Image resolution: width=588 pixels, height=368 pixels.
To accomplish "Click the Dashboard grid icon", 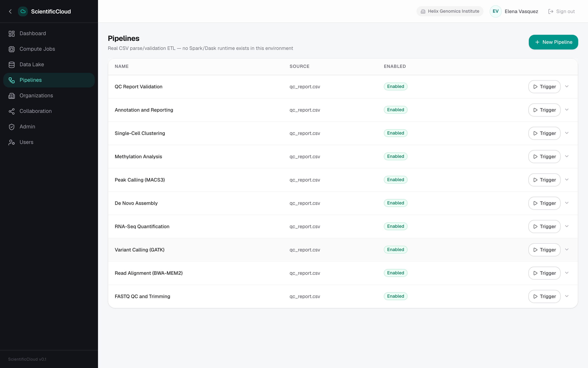I will coord(12,34).
